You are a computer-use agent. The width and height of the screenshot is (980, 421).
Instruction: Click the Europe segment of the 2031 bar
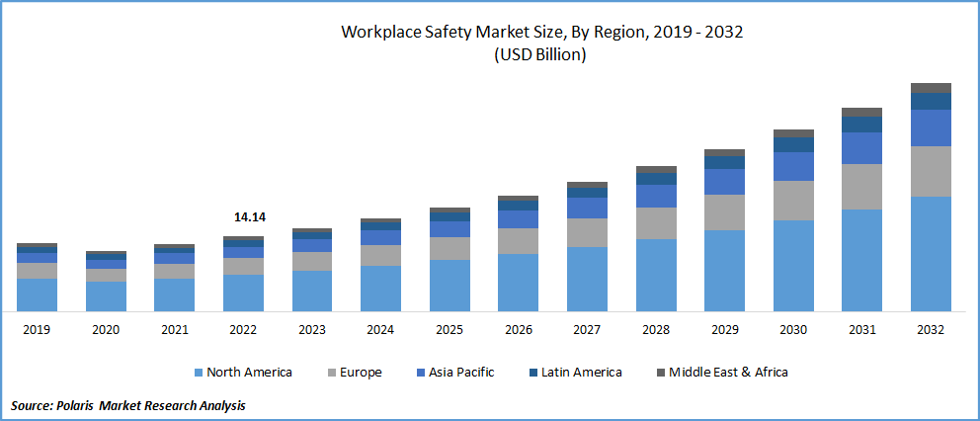[x=861, y=187]
